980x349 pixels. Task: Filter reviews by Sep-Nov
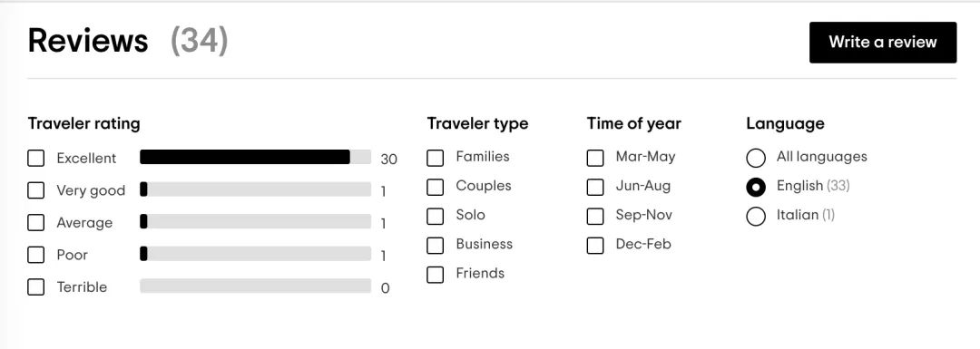point(595,216)
